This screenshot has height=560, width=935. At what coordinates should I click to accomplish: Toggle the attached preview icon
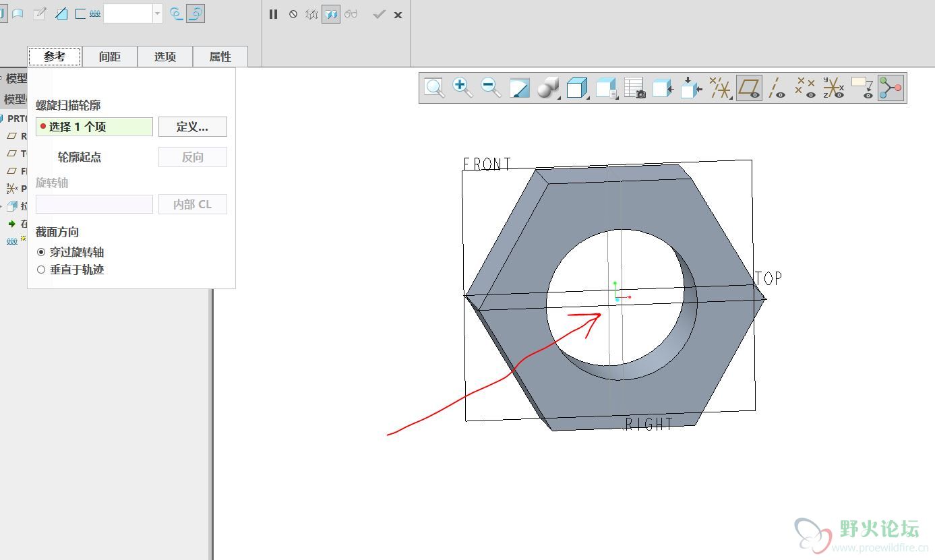pos(331,14)
